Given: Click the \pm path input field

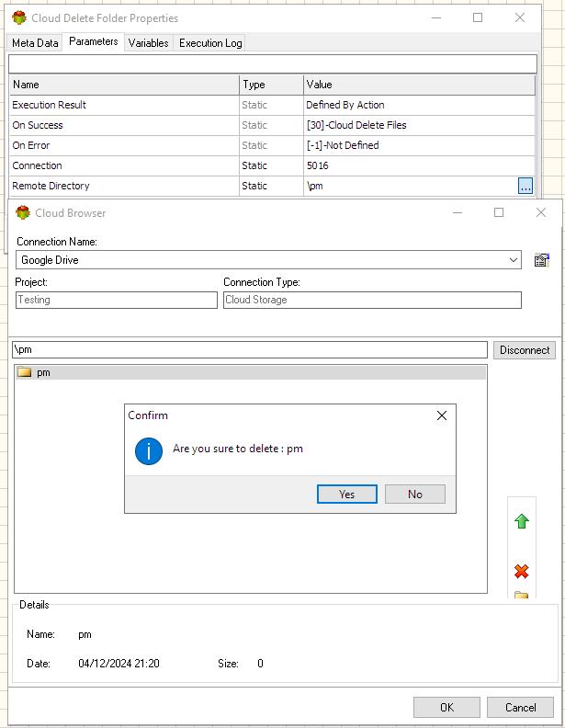Looking at the screenshot, I should [250, 349].
